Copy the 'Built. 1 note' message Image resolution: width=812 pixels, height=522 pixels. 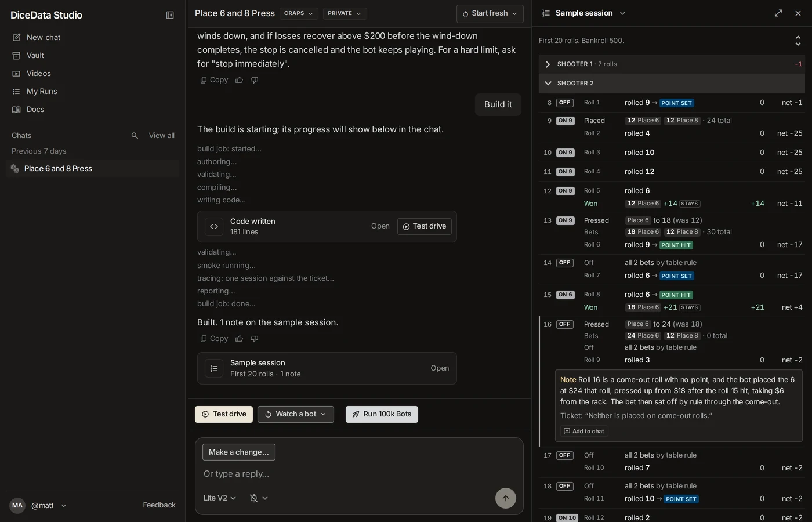[x=214, y=339]
